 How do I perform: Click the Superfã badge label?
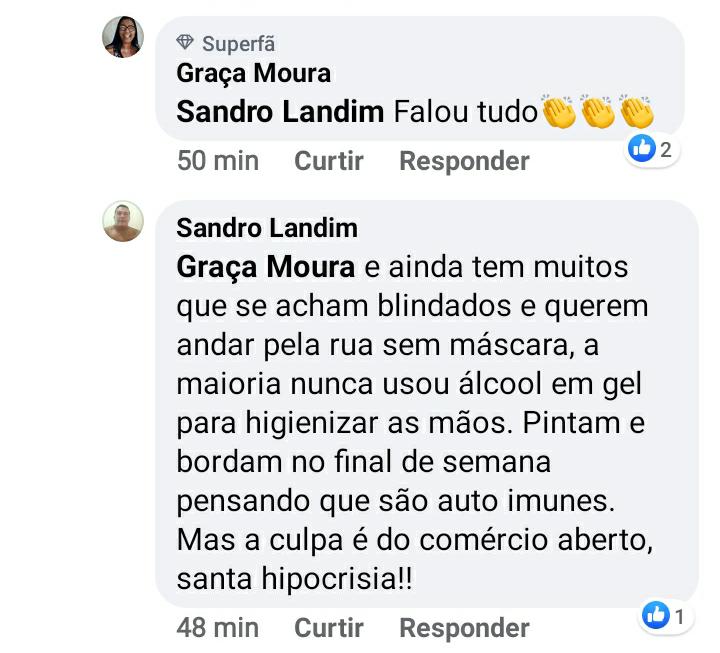(239, 44)
